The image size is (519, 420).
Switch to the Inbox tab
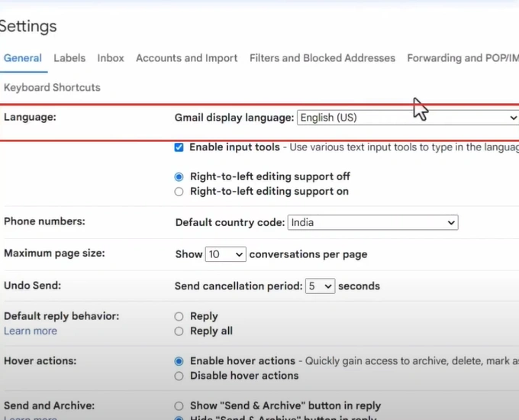pos(111,58)
